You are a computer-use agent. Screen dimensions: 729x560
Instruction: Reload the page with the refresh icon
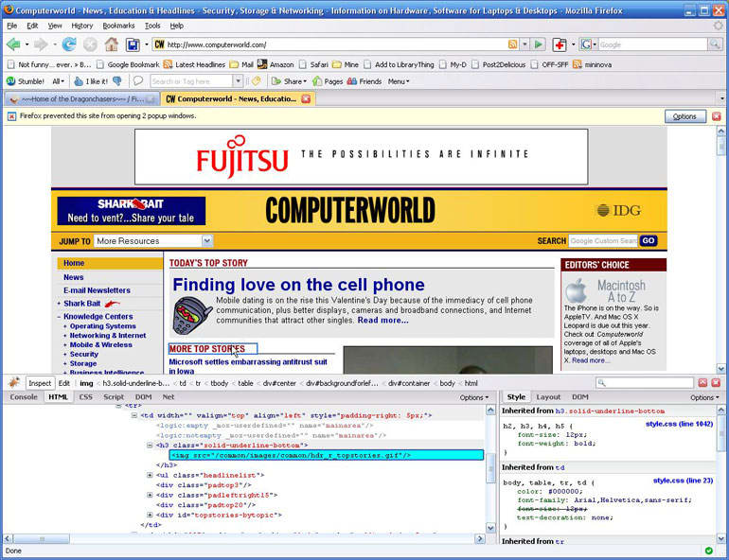[69, 44]
